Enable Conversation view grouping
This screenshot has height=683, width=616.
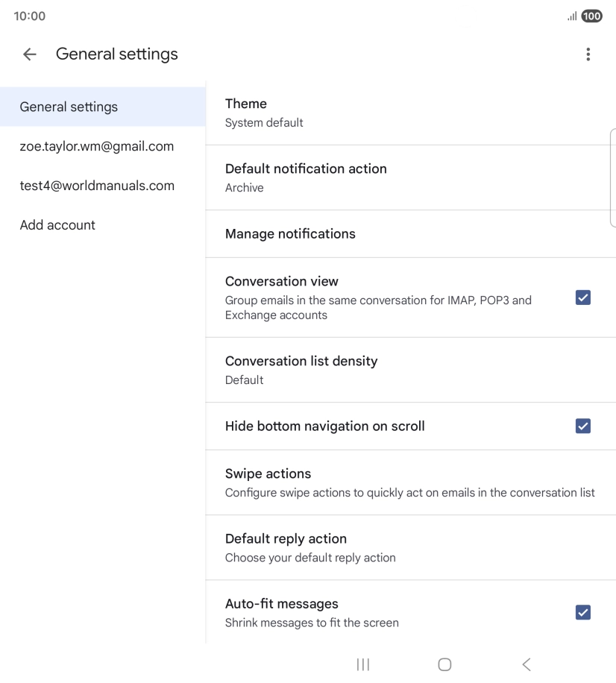[582, 297]
